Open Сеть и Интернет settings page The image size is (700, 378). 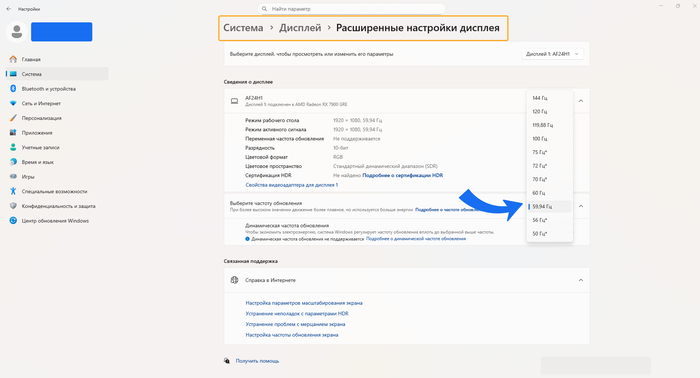click(57, 104)
